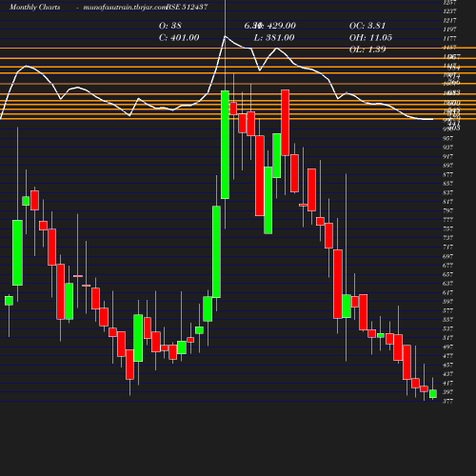Click the 877 price axis label

[x=447, y=174]
